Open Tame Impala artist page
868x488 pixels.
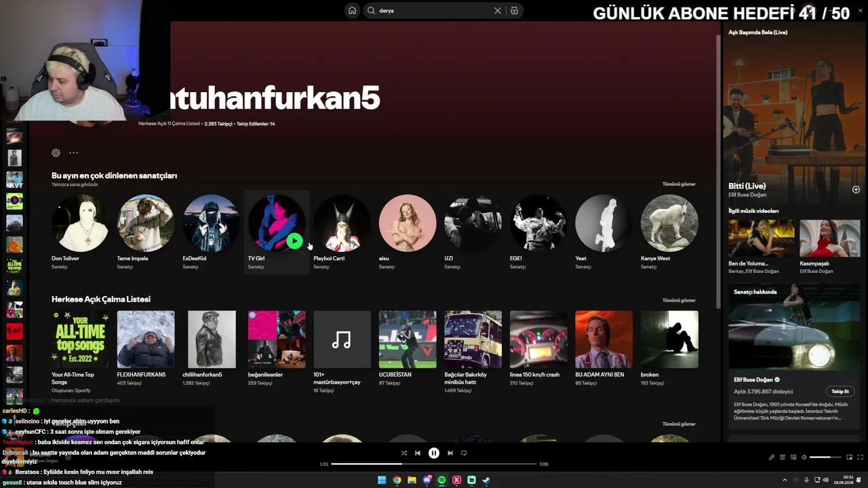coord(146,223)
